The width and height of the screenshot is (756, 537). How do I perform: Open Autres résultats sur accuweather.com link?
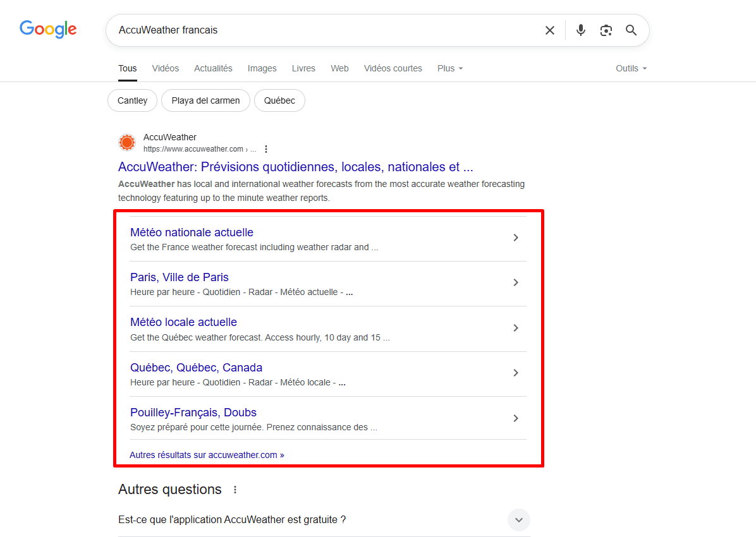[207, 455]
